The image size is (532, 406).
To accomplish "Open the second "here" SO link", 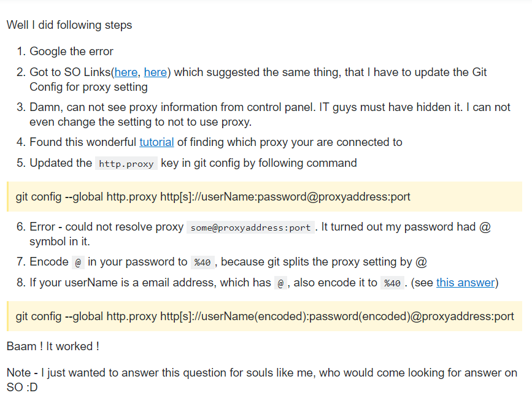I will point(155,72).
